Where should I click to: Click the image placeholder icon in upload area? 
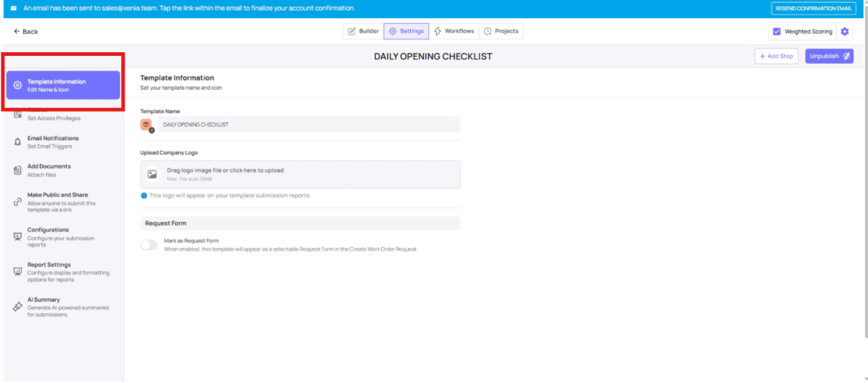152,174
